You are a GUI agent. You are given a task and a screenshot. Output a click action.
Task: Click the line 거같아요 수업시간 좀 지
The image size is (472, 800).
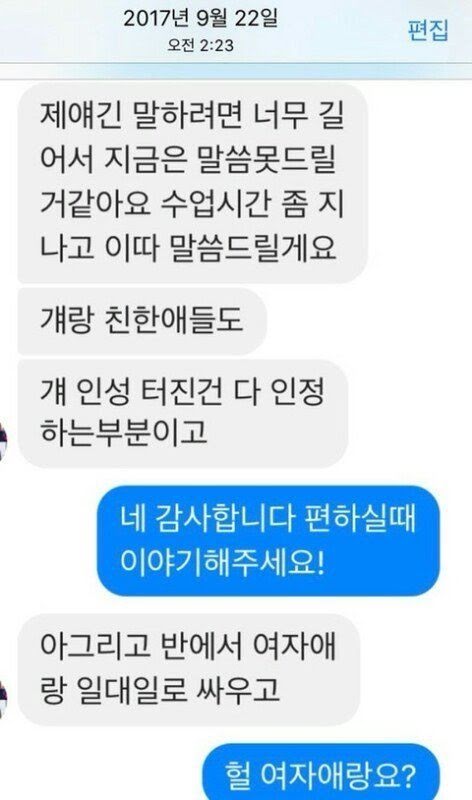coord(192,204)
